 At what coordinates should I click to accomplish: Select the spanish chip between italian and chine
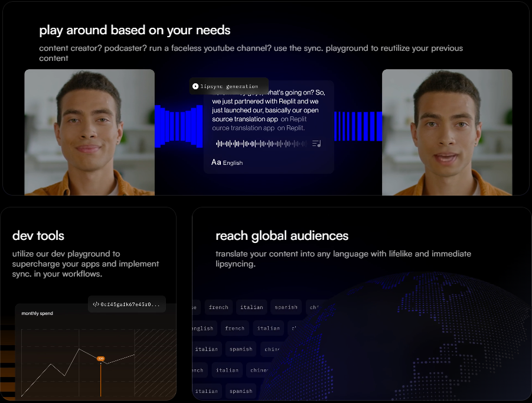tap(241, 349)
